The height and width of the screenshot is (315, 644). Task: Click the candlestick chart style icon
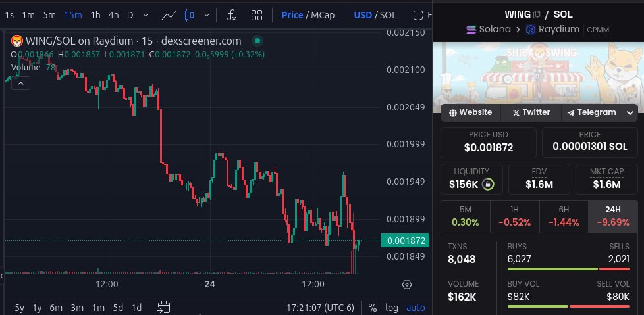[190, 16]
